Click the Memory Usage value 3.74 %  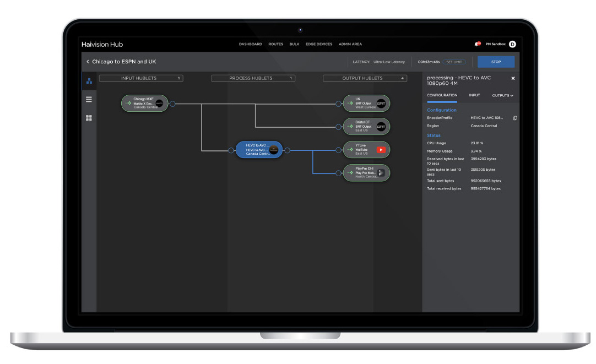(x=476, y=151)
